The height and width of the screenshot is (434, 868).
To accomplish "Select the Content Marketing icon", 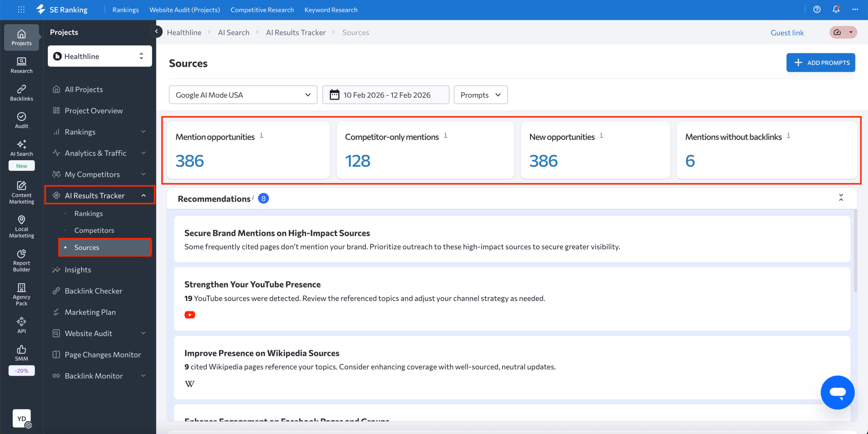I will point(21,191).
